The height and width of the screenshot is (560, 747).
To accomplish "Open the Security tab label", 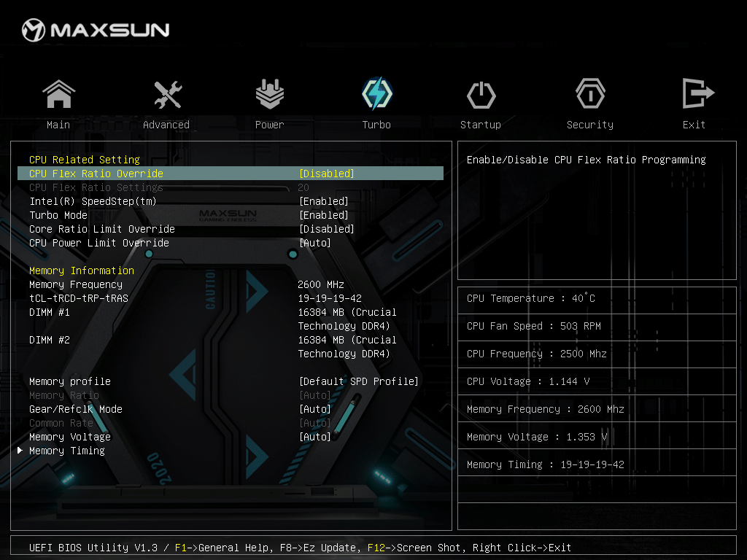I will click(x=589, y=125).
